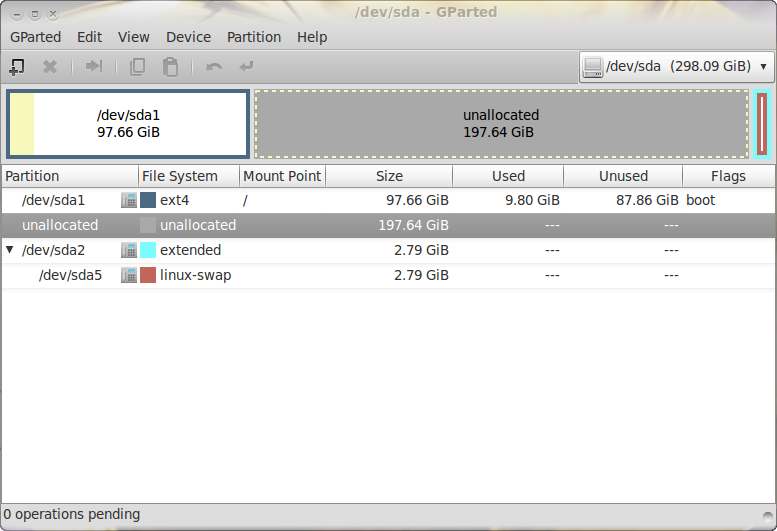Click the extended file system label
Viewport: 777px width, 531px height.
pos(191,250)
